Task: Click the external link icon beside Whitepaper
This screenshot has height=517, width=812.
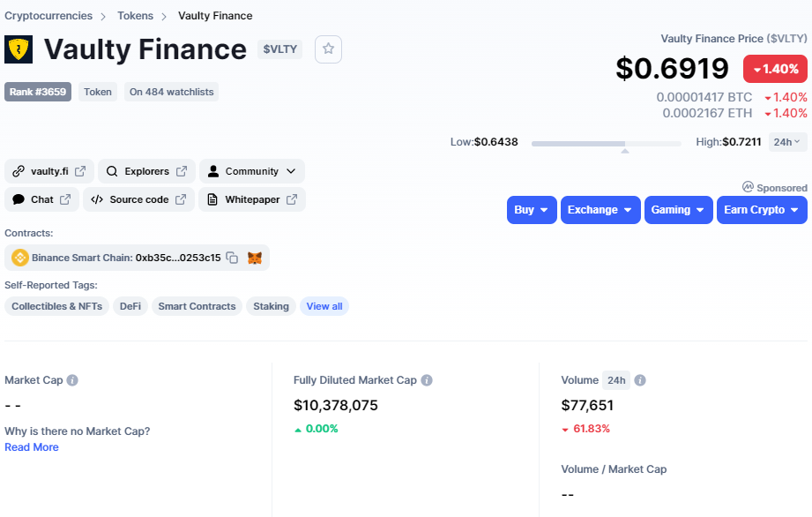Action: 292,199
